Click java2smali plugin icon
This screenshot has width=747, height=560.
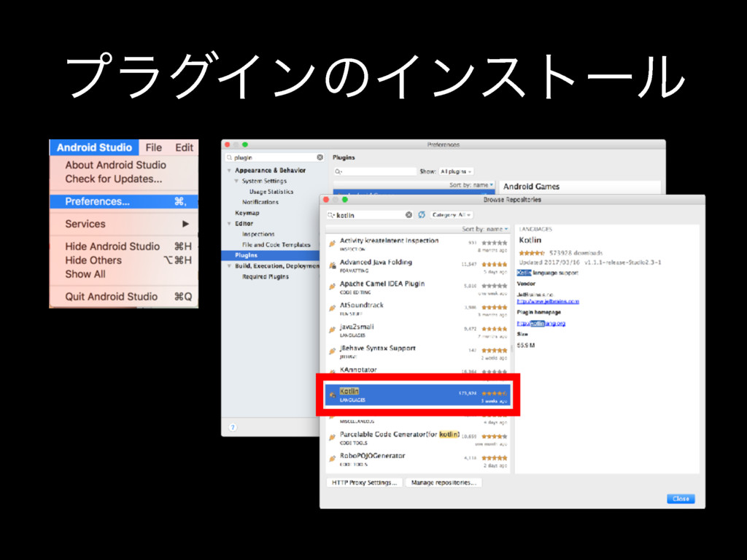[333, 330]
